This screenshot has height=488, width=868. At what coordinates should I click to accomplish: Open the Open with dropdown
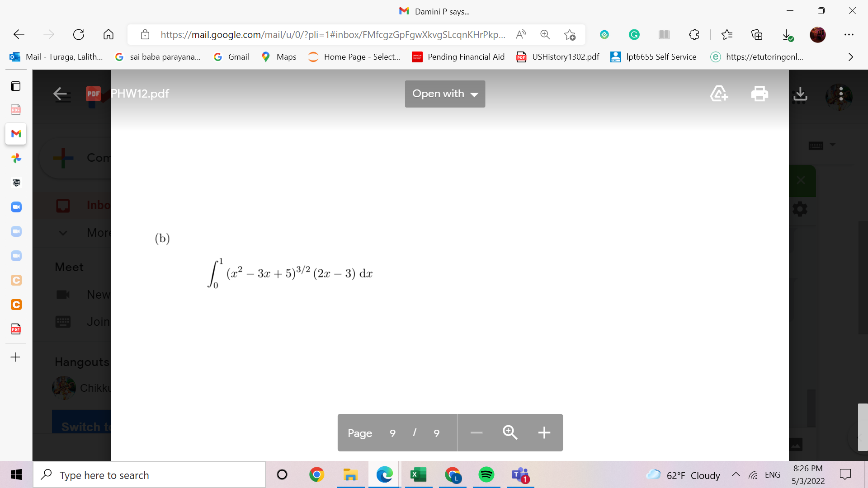[x=445, y=94]
